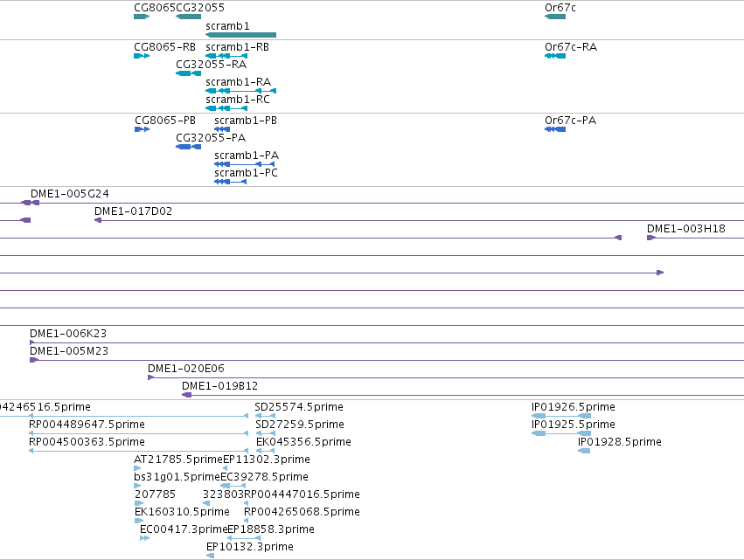Click the DME1-005M23 clone start marker

34,360
